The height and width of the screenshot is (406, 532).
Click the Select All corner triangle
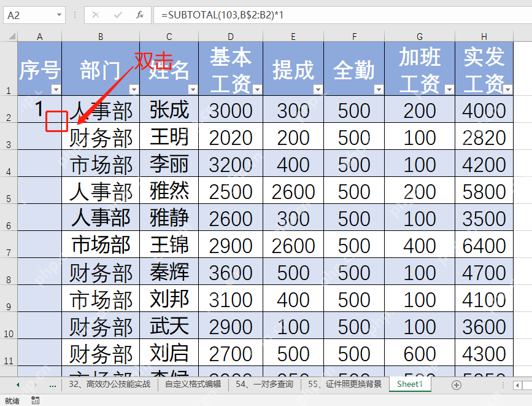point(12,36)
